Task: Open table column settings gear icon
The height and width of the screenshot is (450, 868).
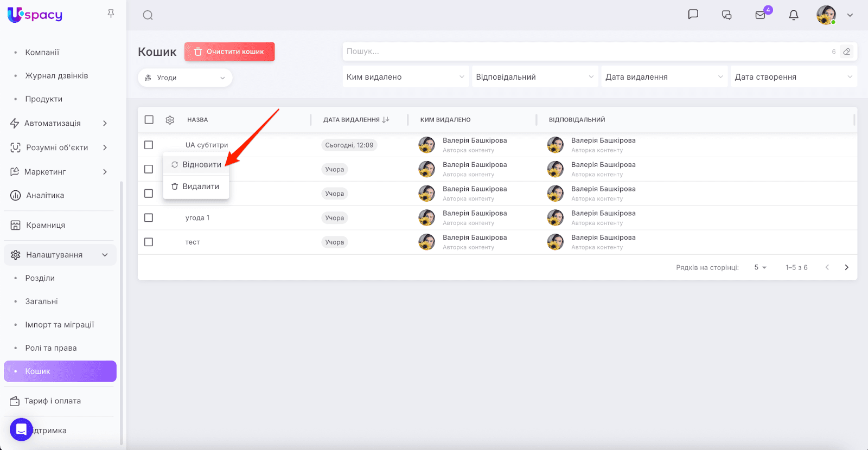Action: [x=170, y=120]
